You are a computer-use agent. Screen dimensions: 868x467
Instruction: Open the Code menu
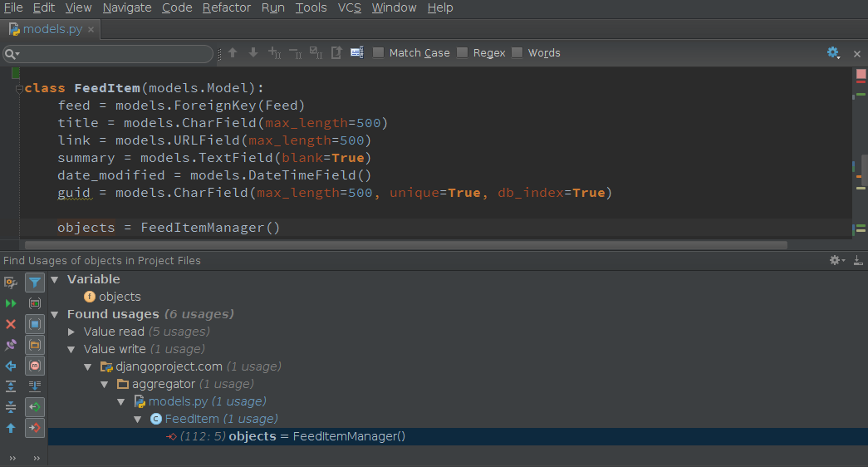(177, 7)
